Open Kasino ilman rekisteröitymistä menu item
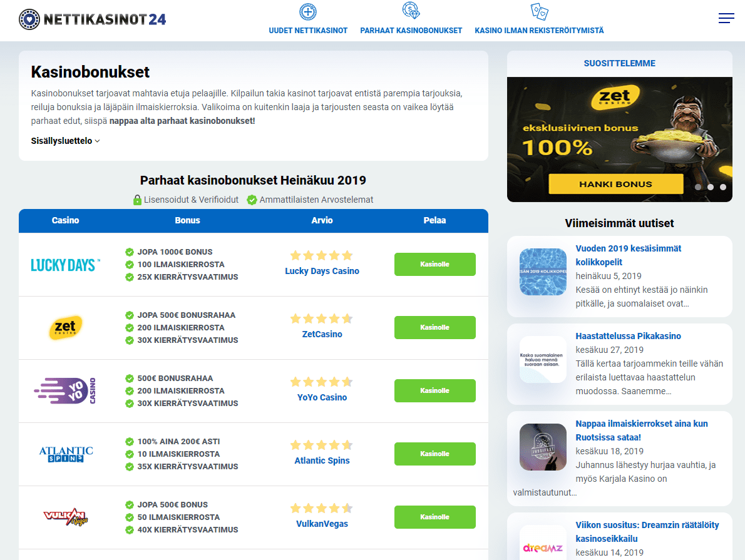The width and height of the screenshot is (745, 560). tap(539, 31)
